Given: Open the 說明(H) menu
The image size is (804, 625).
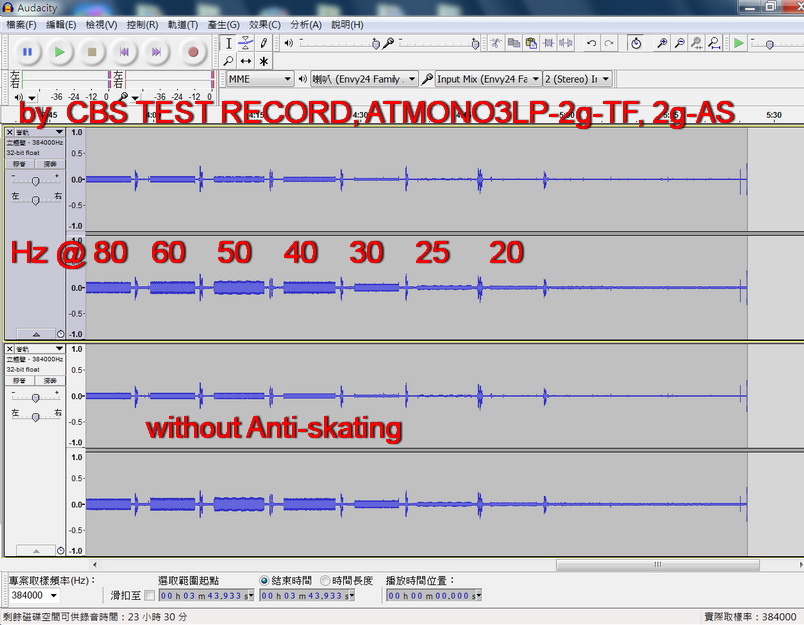Looking at the screenshot, I should point(347,25).
